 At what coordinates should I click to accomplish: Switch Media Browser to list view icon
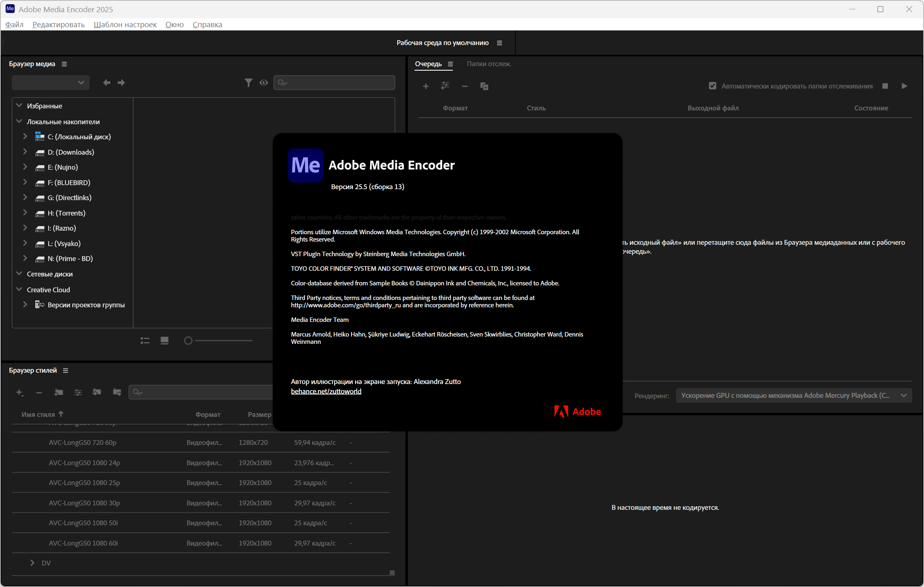pyautogui.click(x=145, y=341)
